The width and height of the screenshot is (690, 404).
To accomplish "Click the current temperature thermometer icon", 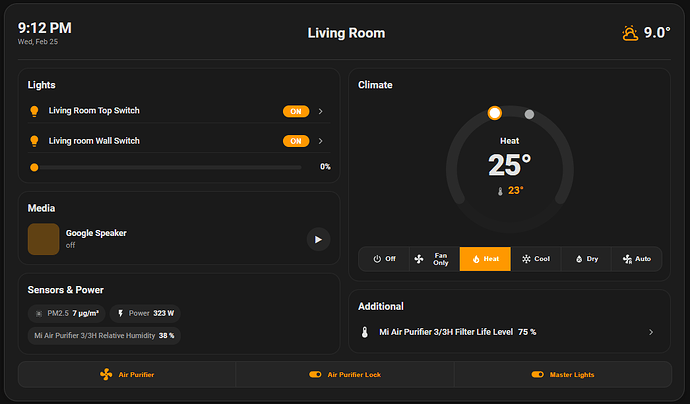I will (x=500, y=191).
